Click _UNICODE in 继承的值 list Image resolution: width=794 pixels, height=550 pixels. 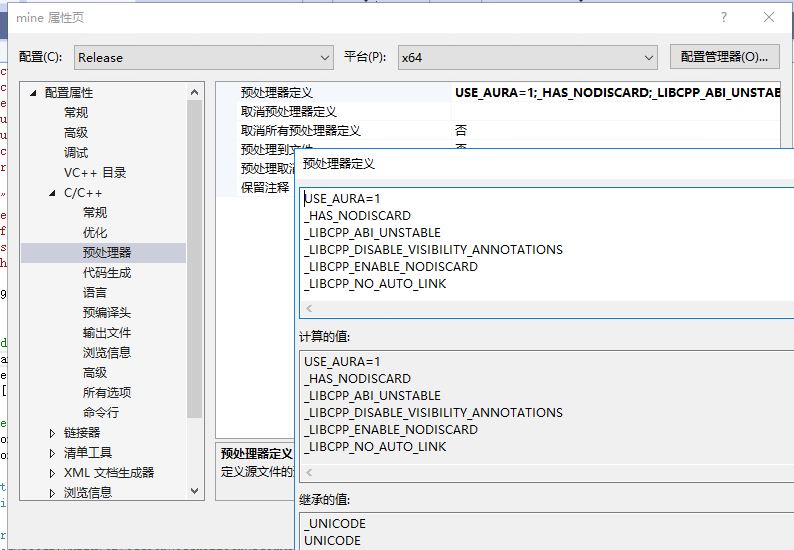[335, 524]
